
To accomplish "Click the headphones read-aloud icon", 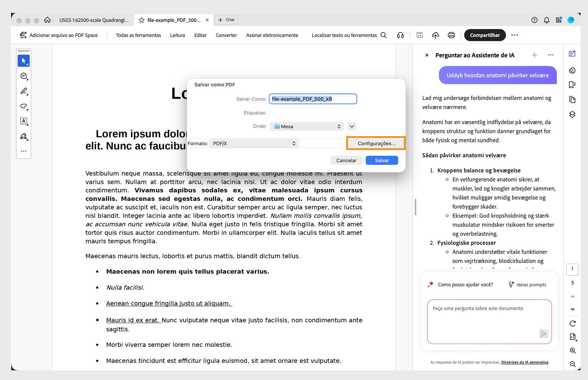I will tap(401, 35).
